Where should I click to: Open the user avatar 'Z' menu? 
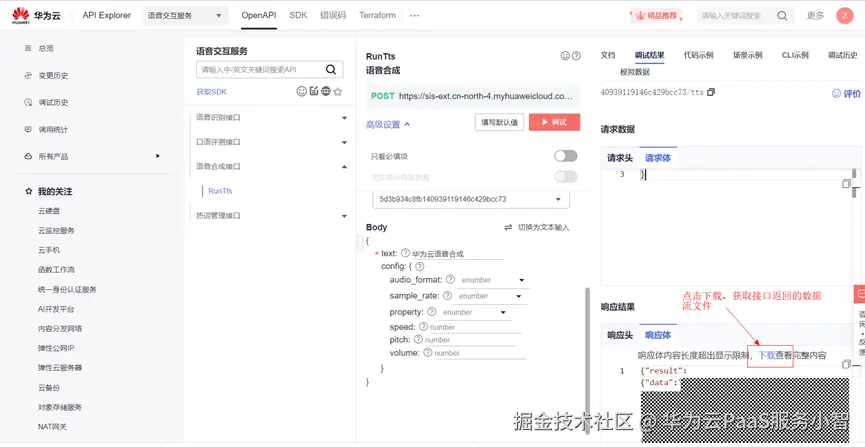tap(845, 15)
